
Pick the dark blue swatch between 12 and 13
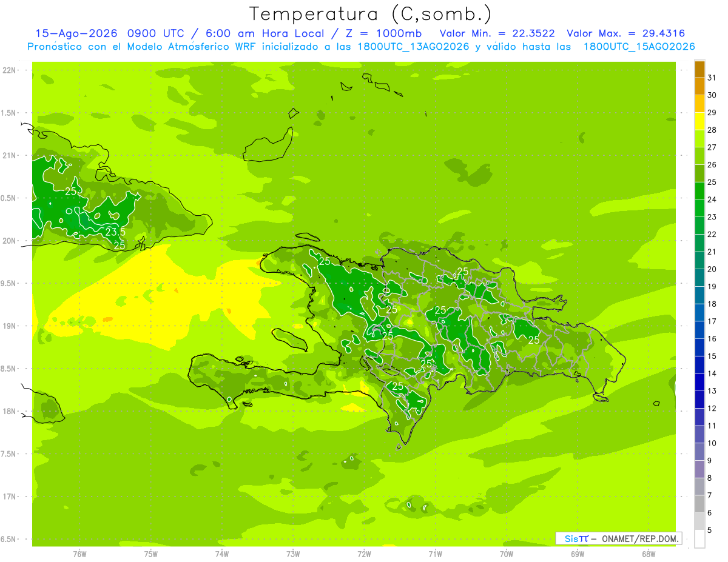[699, 399]
